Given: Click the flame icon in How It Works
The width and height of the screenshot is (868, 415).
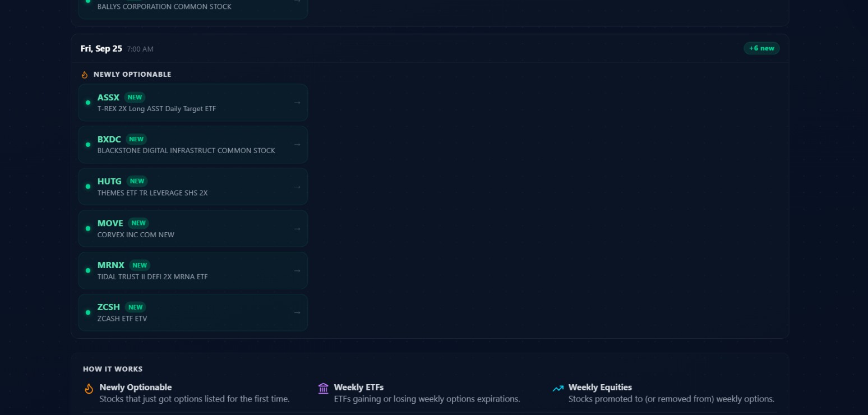Looking at the screenshot, I should point(89,389).
